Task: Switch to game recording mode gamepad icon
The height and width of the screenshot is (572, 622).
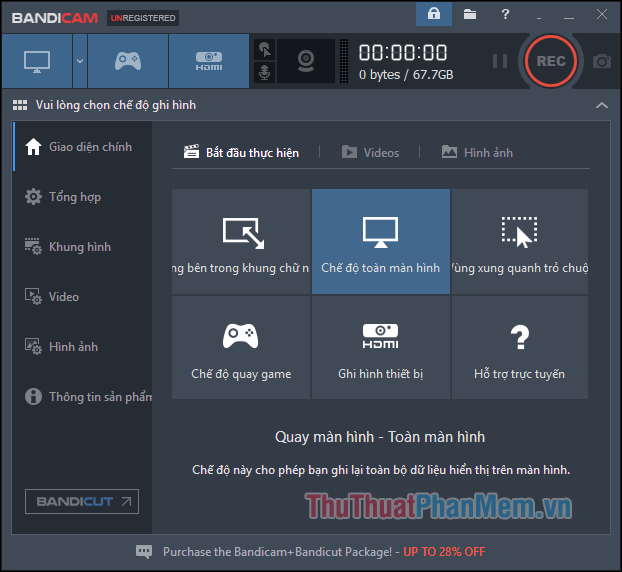Action: point(128,61)
